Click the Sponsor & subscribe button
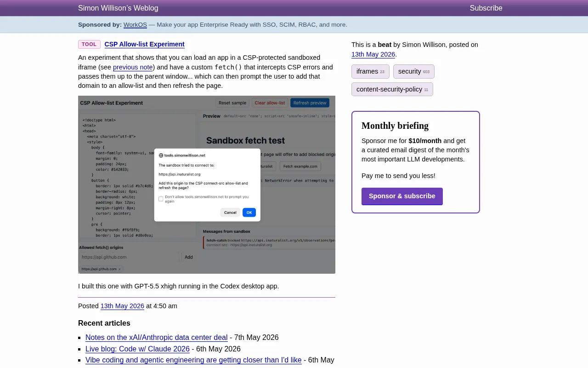The image size is (588, 368). tap(402, 196)
